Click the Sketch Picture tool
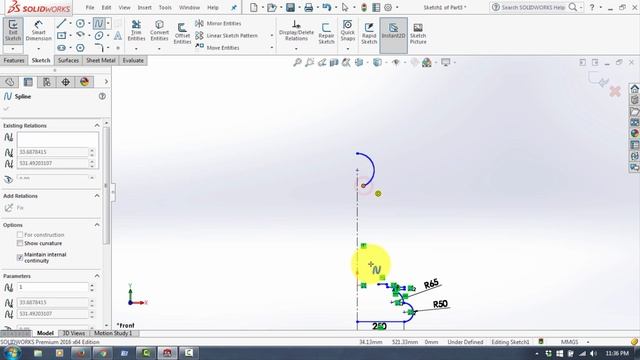The width and height of the screenshot is (640, 360). (x=418, y=33)
